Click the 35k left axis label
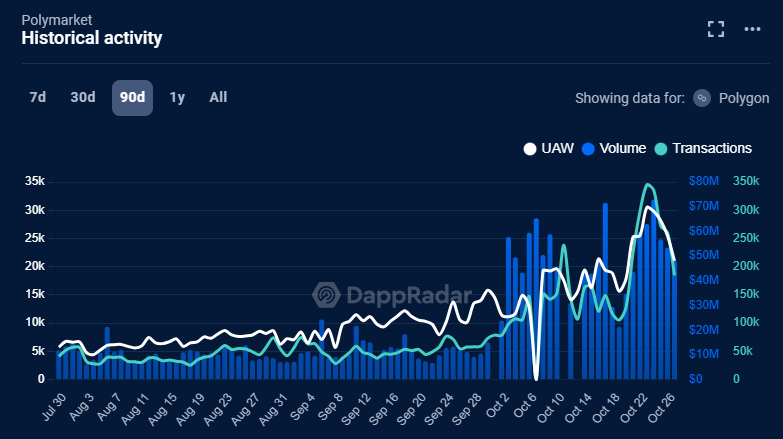Image resolution: width=783 pixels, height=439 pixels. (x=35, y=181)
